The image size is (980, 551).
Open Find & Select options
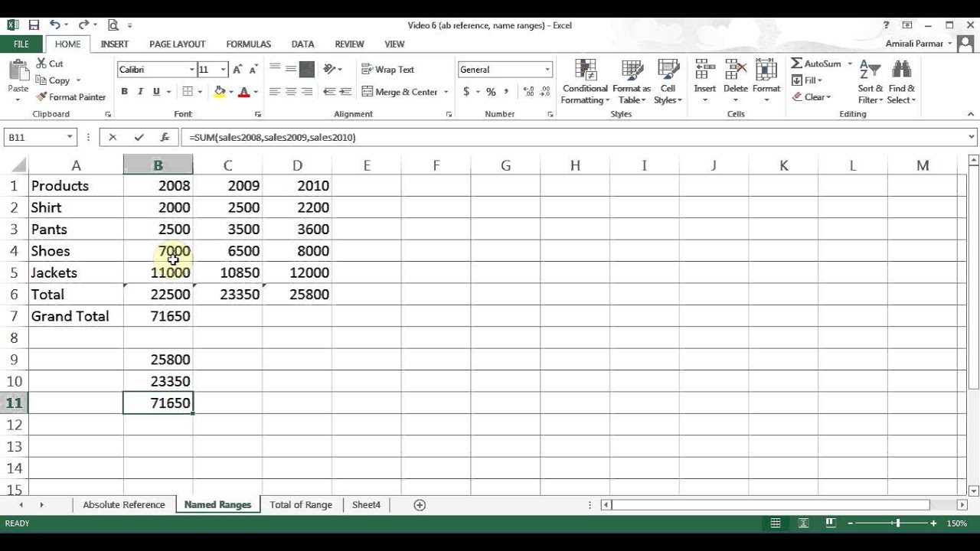(x=901, y=82)
